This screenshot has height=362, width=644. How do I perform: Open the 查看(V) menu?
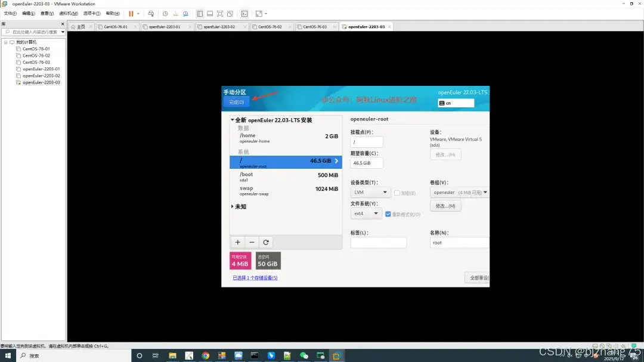click(47, 14)
